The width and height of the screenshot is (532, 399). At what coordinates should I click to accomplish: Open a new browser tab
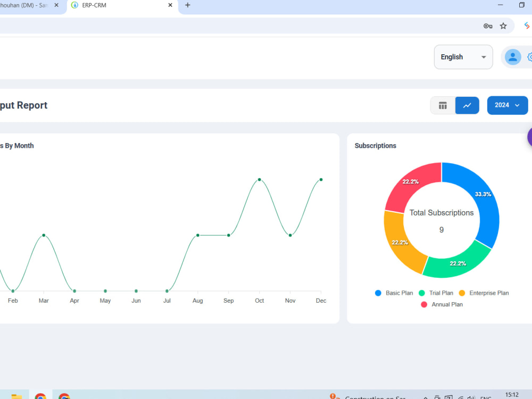pos(188,5)
